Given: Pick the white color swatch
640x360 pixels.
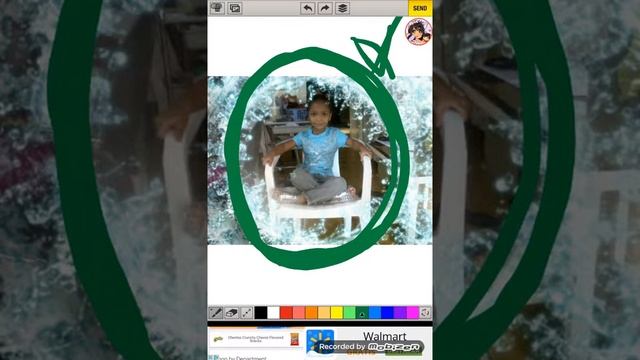Looking at the screenshot, I should [273, 313].
